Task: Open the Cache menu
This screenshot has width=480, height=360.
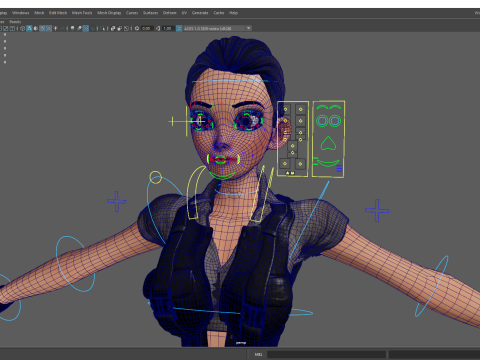Action: pos(219,13)
